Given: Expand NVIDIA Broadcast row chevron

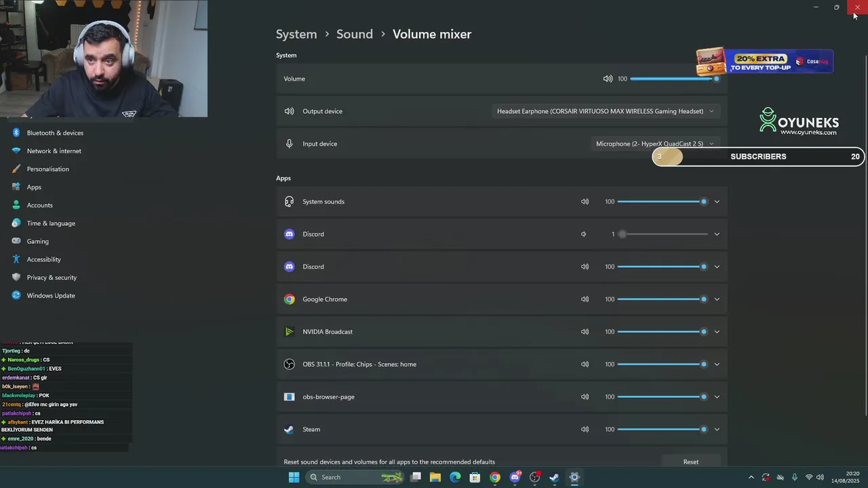Looking at the screenshot, I should pyautogui.click(x=717, y=331).
